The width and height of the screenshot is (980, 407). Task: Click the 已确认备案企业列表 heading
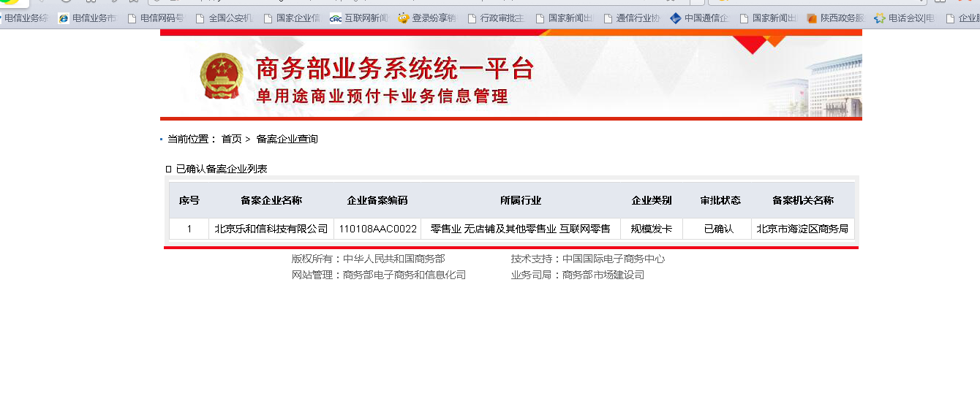222,169
